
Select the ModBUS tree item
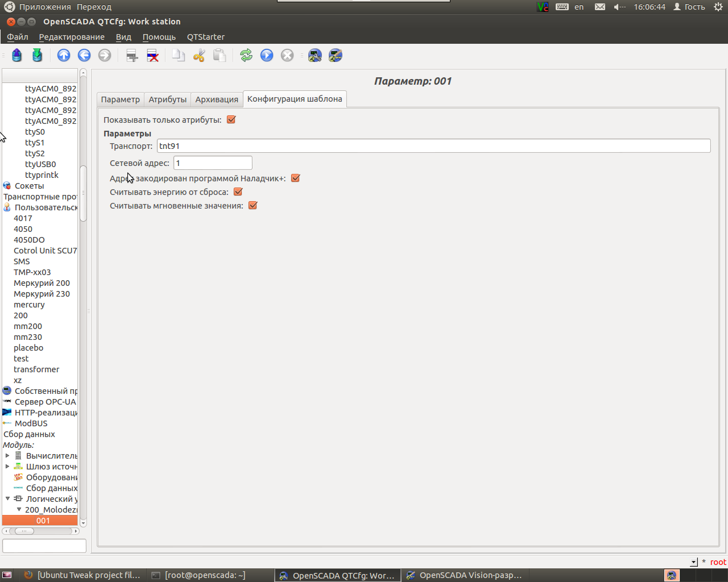coord(31,423)
